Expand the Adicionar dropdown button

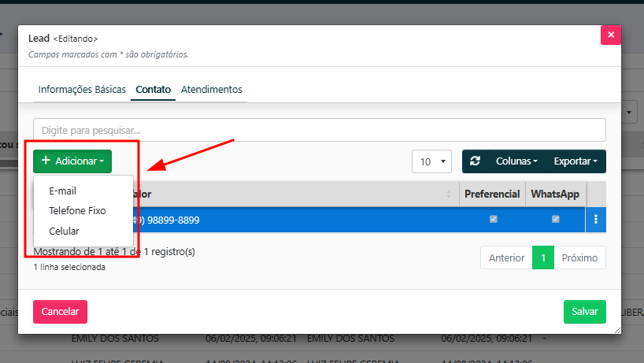click(72, 161)
